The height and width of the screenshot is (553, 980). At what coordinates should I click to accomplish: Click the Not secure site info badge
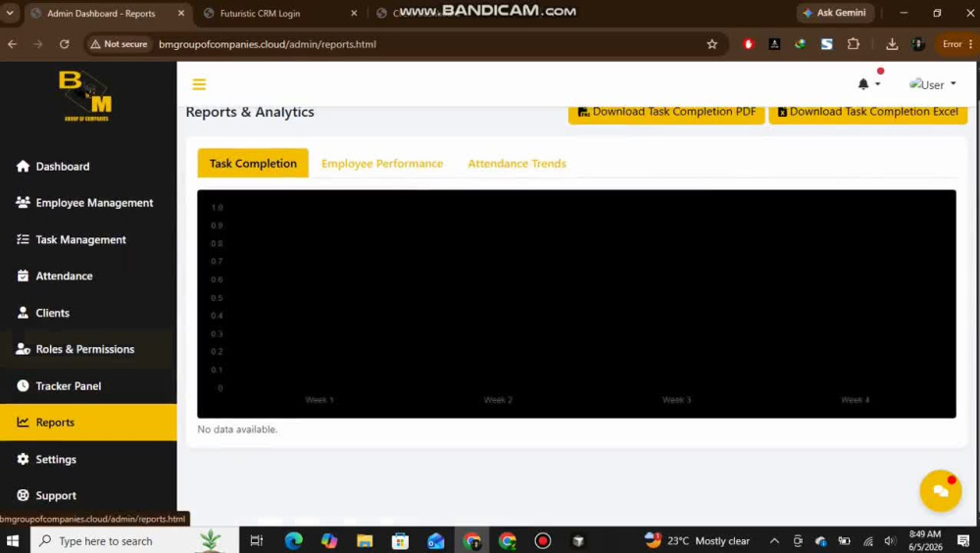(119, 44)
